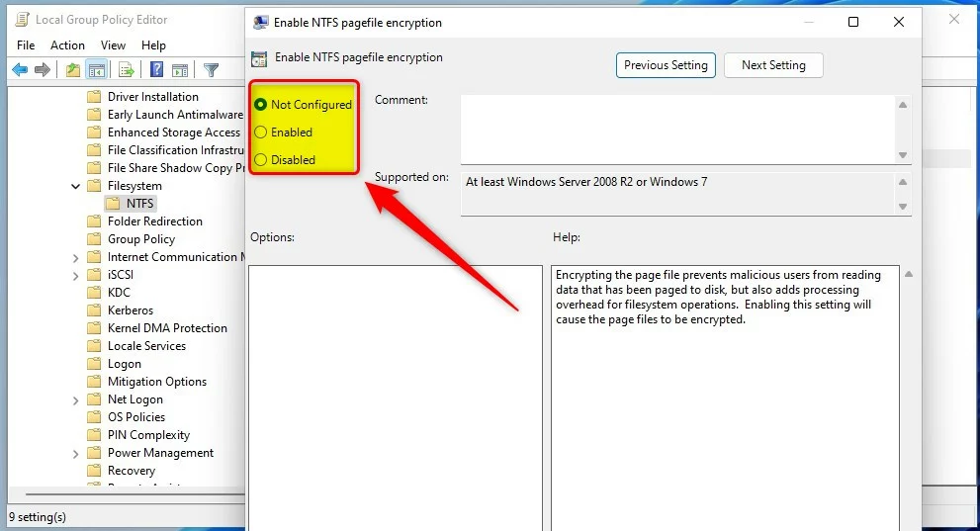Open the File menu
The image size is (980, 531).
pyautogui.click(x=26, y=44)
